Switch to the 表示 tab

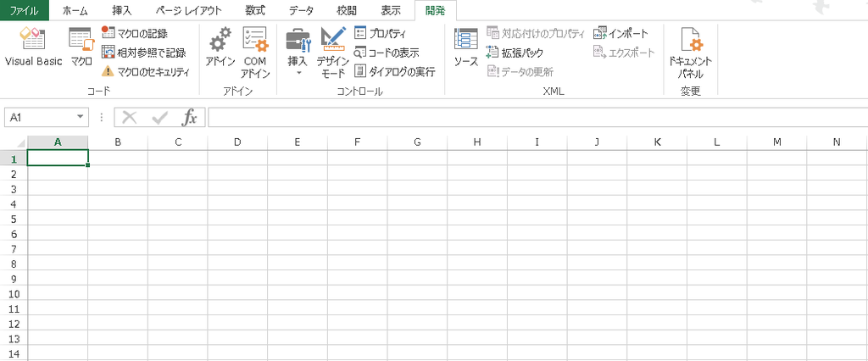click(391, 10)
